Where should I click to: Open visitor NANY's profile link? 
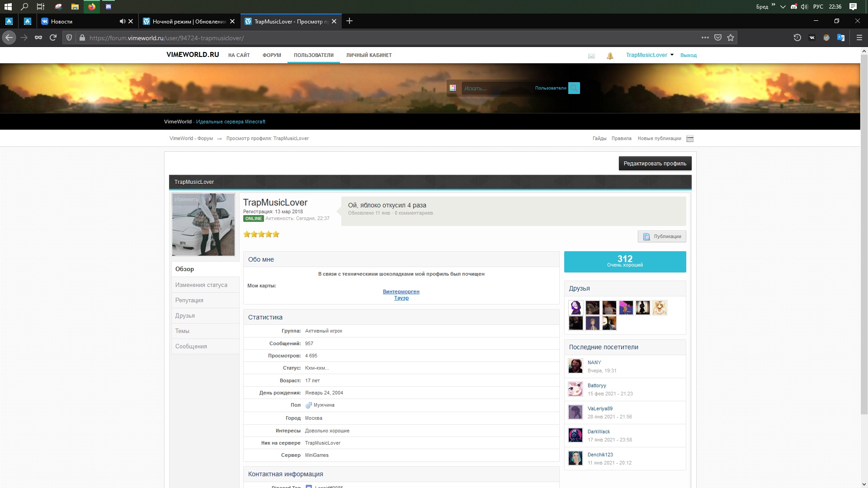click(x=594, y=362)
